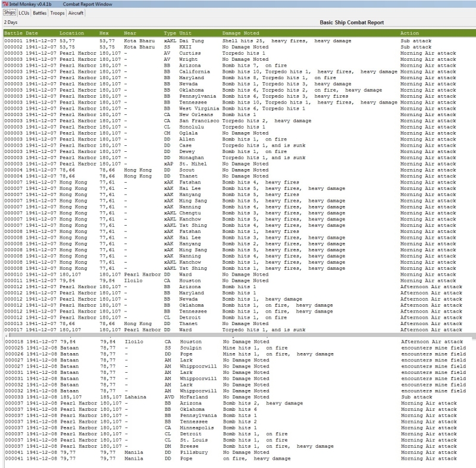This screenshot has height=468, width=476.
Task: Click battle number 000026 cell
Action: pyautogui.click(x=14, y=354)
